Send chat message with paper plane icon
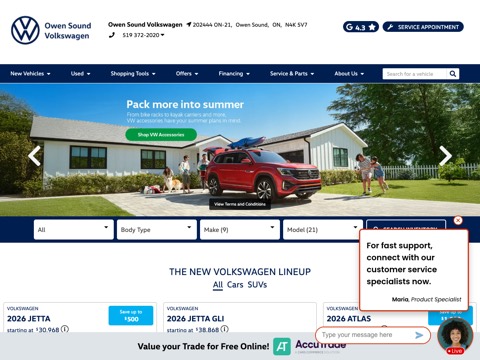This screenshot has height=360, width=480. pyautogui.click(x=419, y=335)
